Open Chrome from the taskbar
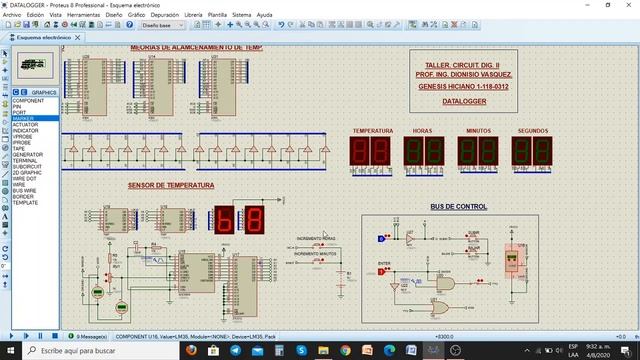Screen dimensions: 640x360 (x=345, y=350)
